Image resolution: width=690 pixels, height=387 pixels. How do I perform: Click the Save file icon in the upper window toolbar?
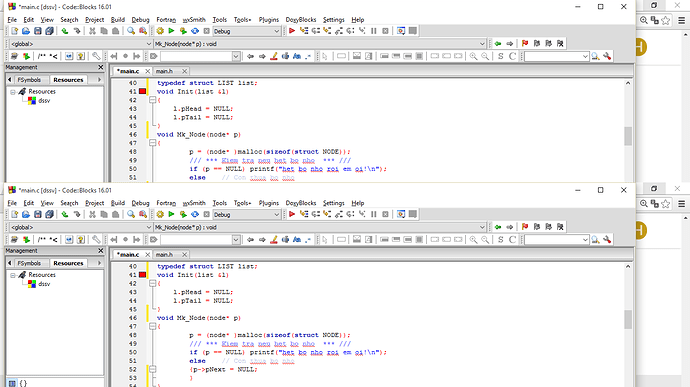pyautogui.click(x=38, y=31)
